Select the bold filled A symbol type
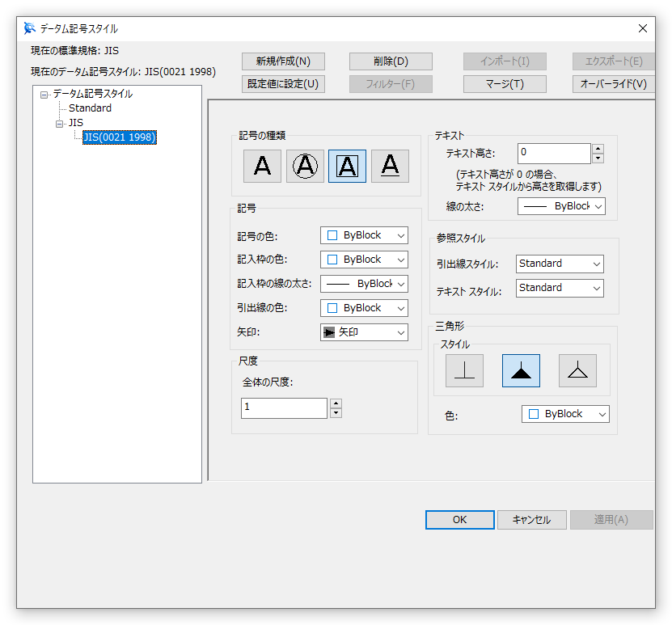Image resolution: width=672 pixels, height=625 pixels. [x=389, y=166]
